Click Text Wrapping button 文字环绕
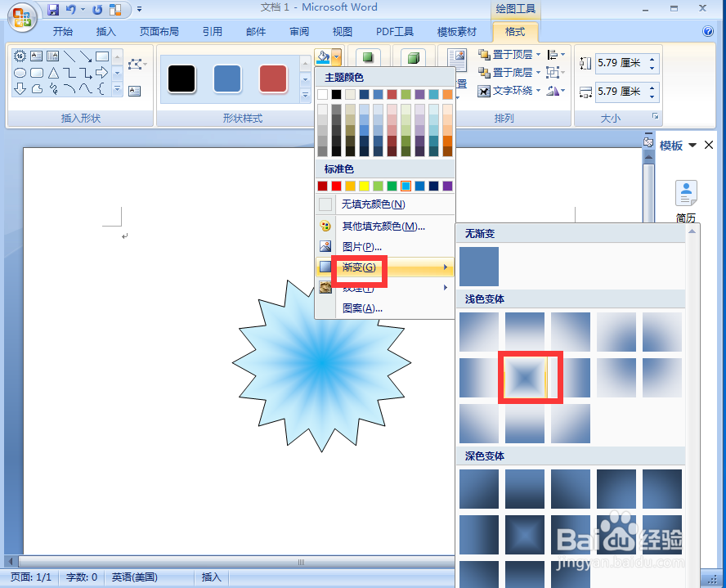This screenshot has width=726, height=588. click(505, 91)
